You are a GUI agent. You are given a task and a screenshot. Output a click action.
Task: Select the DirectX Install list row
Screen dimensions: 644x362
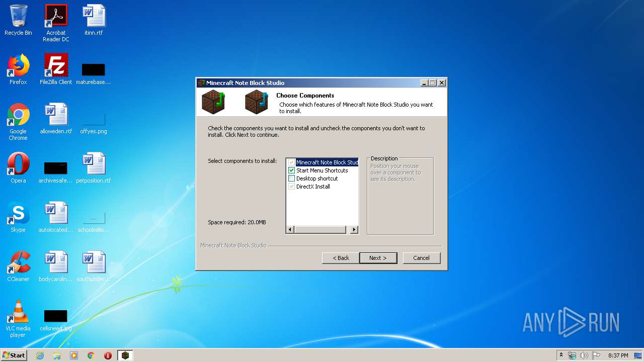pyautogui.click(x=313, y=187)
